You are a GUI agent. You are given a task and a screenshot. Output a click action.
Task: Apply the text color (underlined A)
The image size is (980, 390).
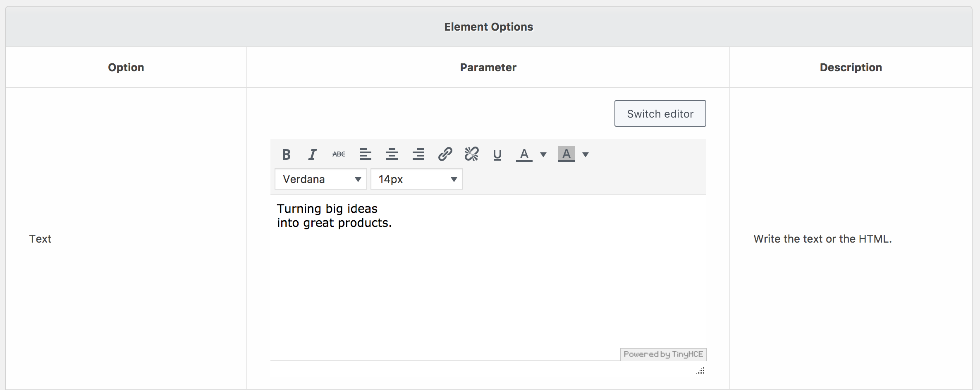click(524, 154)
